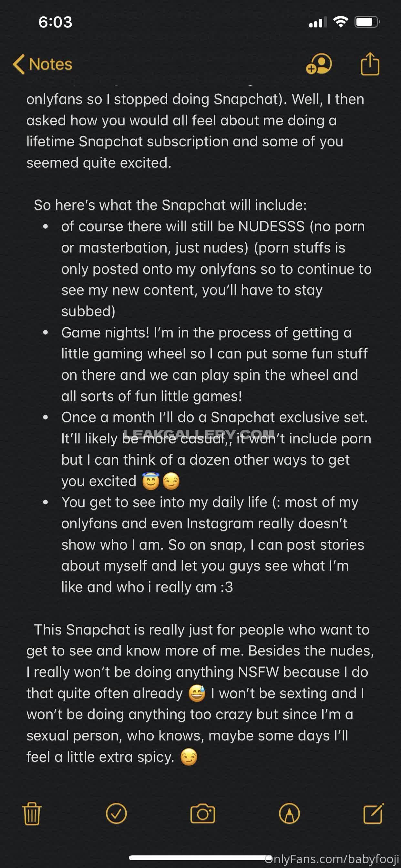
Task: Tap the angel halo emoji
Action: (151, 481)
